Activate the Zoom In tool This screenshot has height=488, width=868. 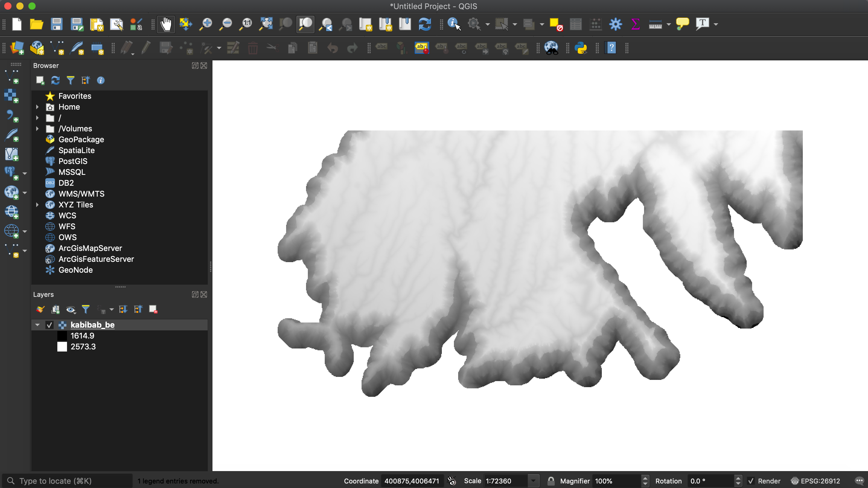[x=206, y=24]
